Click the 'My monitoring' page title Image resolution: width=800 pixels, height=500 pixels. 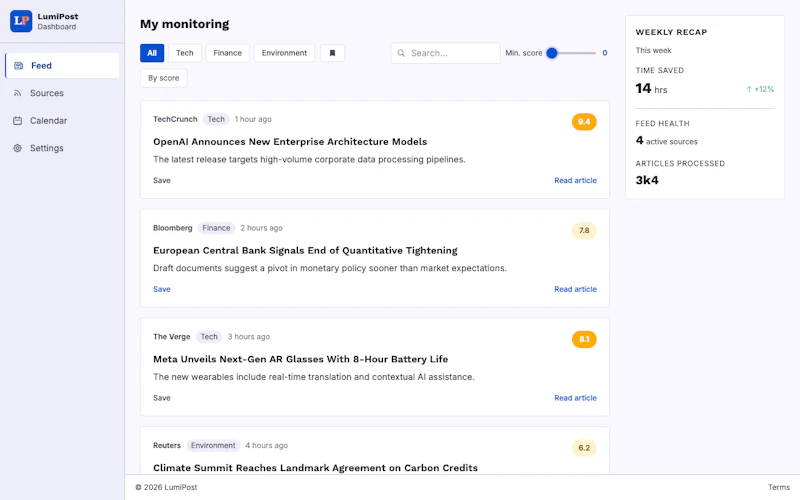[185, 24]
